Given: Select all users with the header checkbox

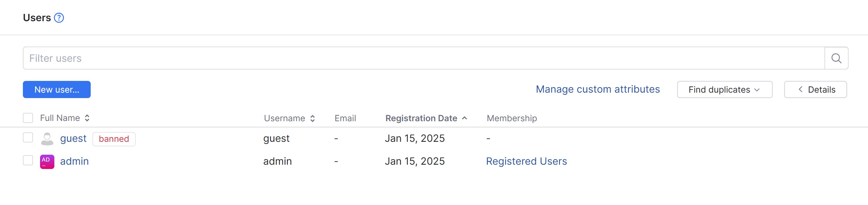Looking at the screenshot, I should [x=28, y=118].
